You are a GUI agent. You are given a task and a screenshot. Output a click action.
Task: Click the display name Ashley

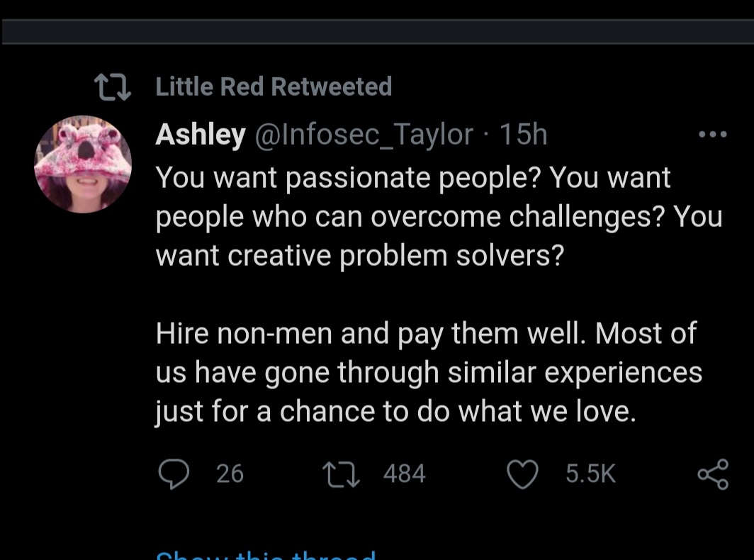201,135
